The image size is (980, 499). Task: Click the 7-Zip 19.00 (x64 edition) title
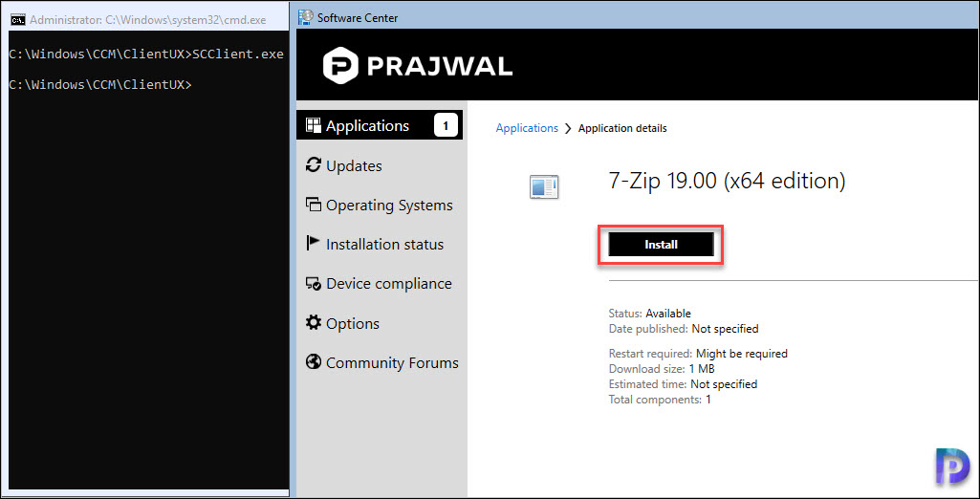[727, 181]
